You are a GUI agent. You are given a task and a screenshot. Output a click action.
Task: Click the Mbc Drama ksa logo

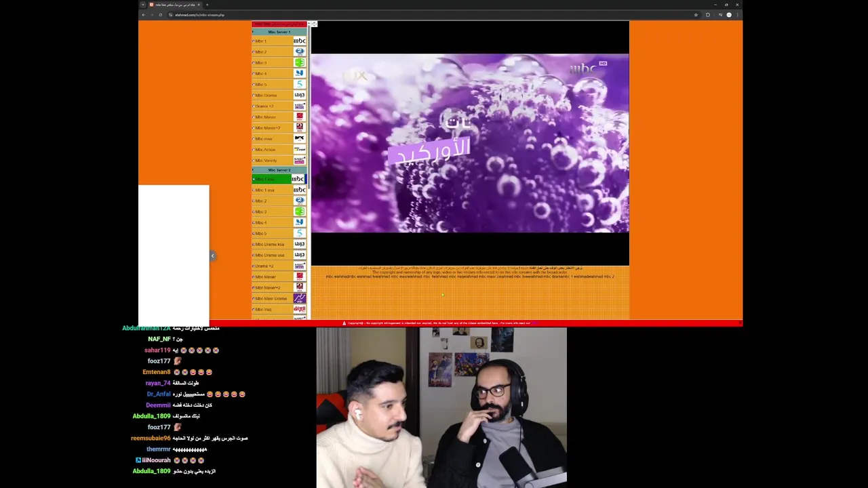coord(299,244)
